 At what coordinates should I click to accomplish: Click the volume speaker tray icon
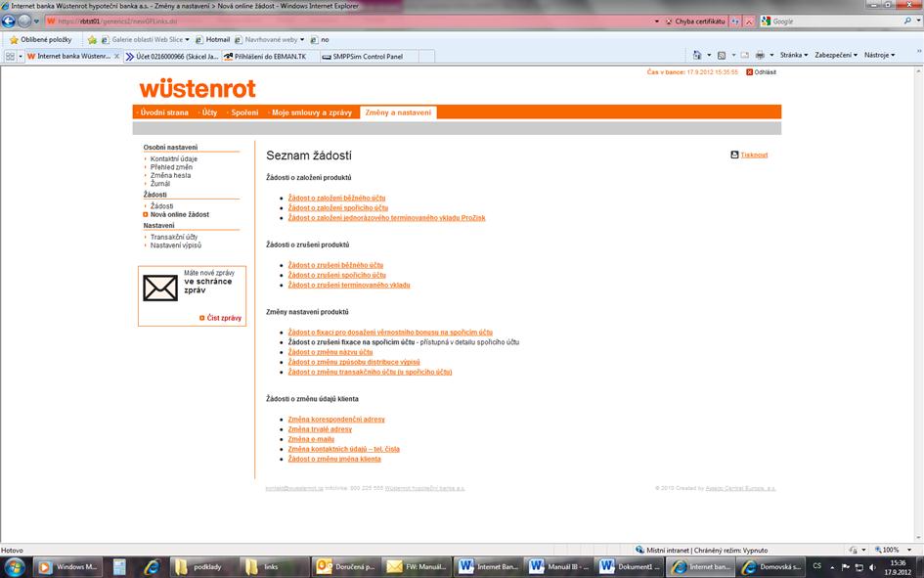point(873,567)
